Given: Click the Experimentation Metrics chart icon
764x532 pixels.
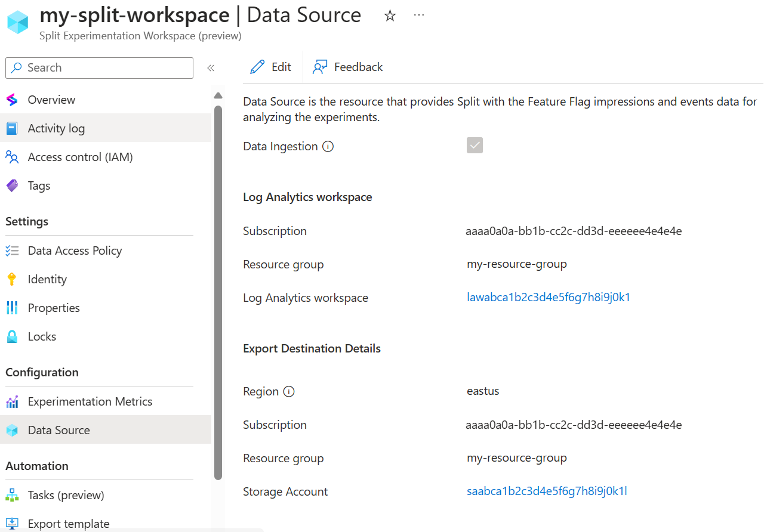Looking at the screenshot, I should 12,401.
